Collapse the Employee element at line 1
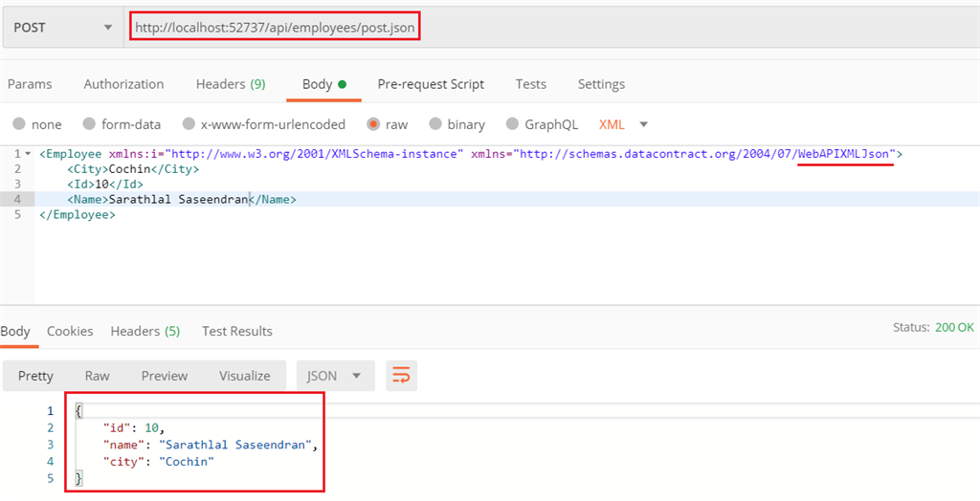Screen dimensions: 980x501 tap(27, 154)
